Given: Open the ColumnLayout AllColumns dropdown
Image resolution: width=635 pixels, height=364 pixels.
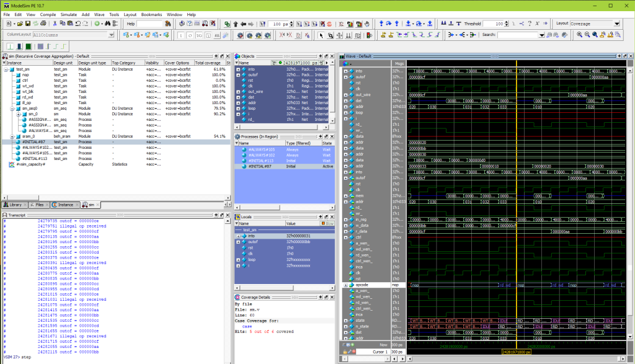Looking at the screenshot, I should tap(112, 35).
